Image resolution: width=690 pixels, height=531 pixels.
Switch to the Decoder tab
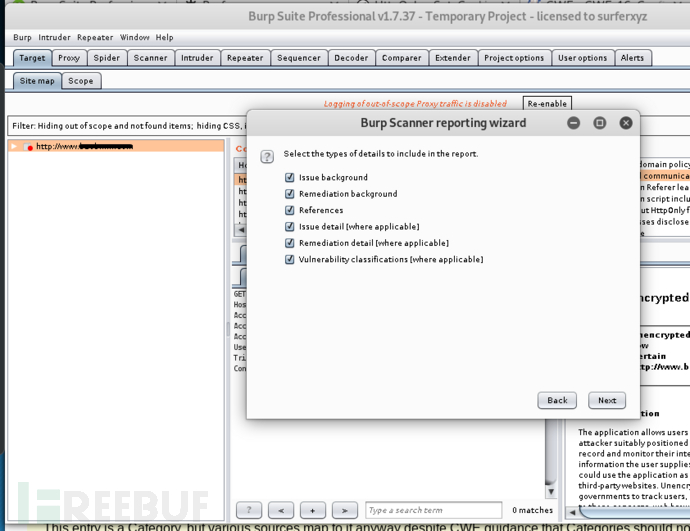[x=351, y=58]
